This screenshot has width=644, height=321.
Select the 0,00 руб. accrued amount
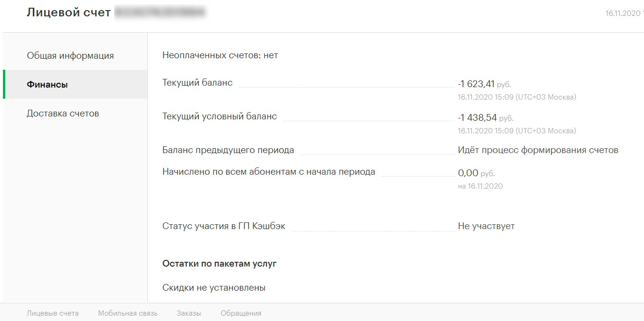click(x=476, y=173)
